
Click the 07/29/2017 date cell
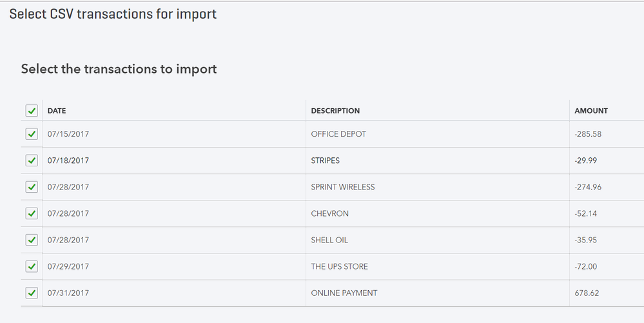pos(68,266)
